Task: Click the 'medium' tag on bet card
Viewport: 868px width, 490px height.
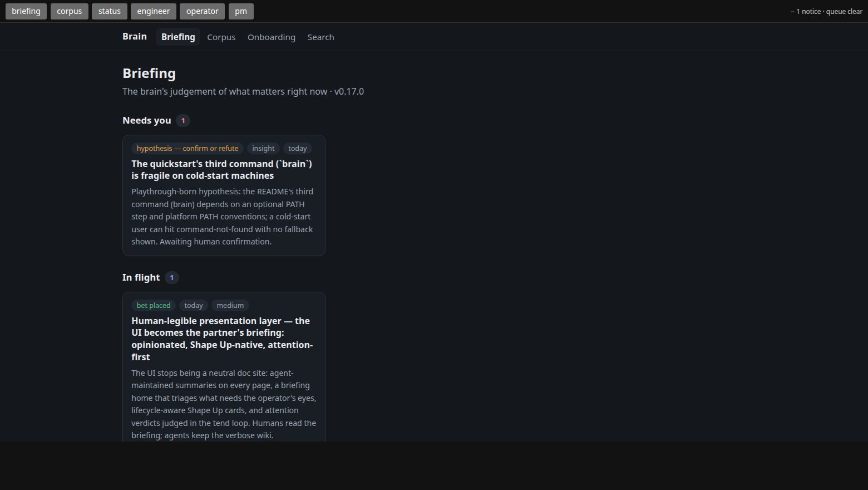Action: 230,306
